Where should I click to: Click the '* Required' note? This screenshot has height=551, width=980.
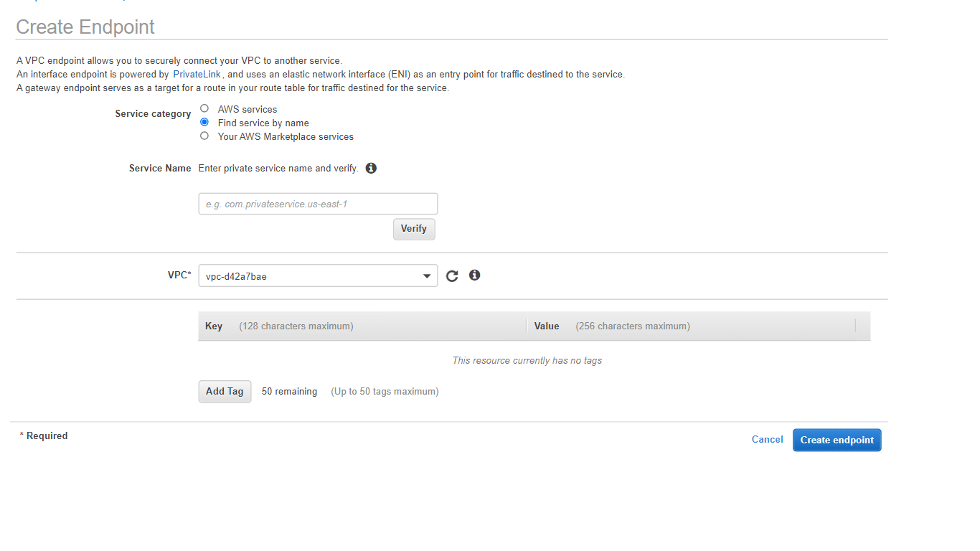tap(44, 435)
